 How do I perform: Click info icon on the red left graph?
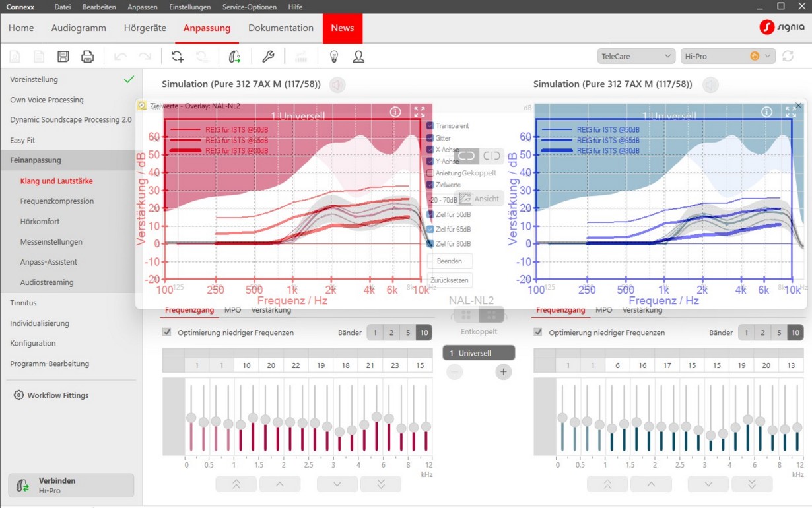[395, 112]
